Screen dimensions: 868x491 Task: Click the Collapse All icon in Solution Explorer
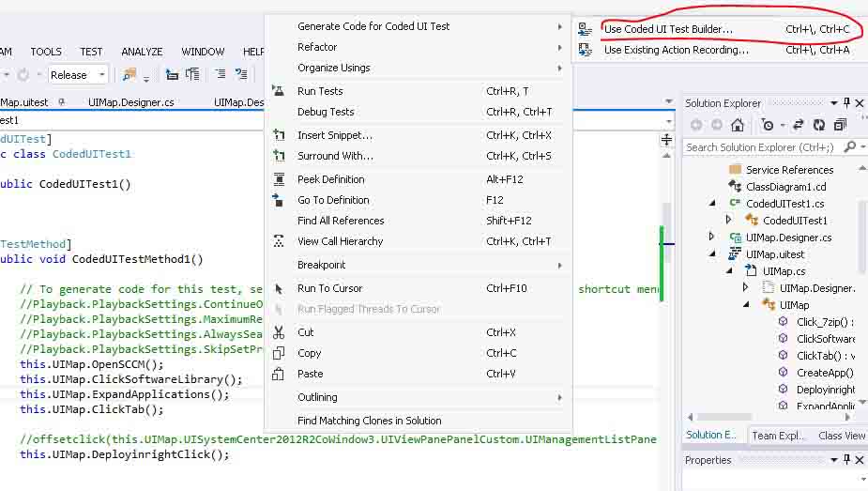[x=840, y=125]
